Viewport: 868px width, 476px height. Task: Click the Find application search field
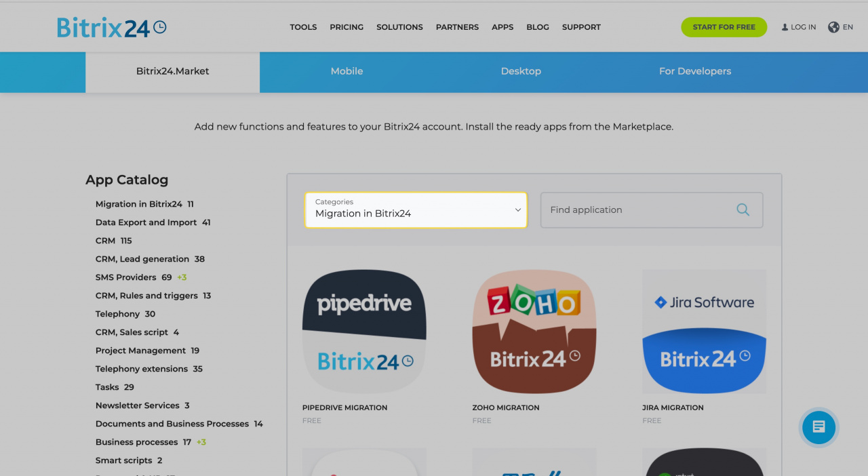click(x=637, y=210)
